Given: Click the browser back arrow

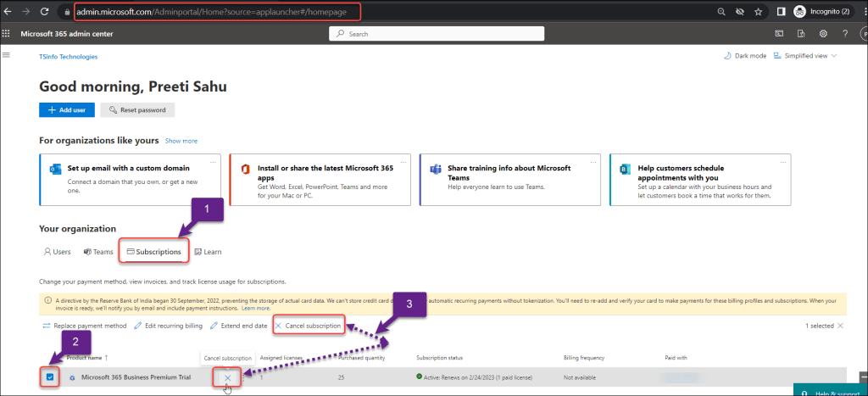Looking at the screenshot, I should pyautogui.click(x=9, y=11).
